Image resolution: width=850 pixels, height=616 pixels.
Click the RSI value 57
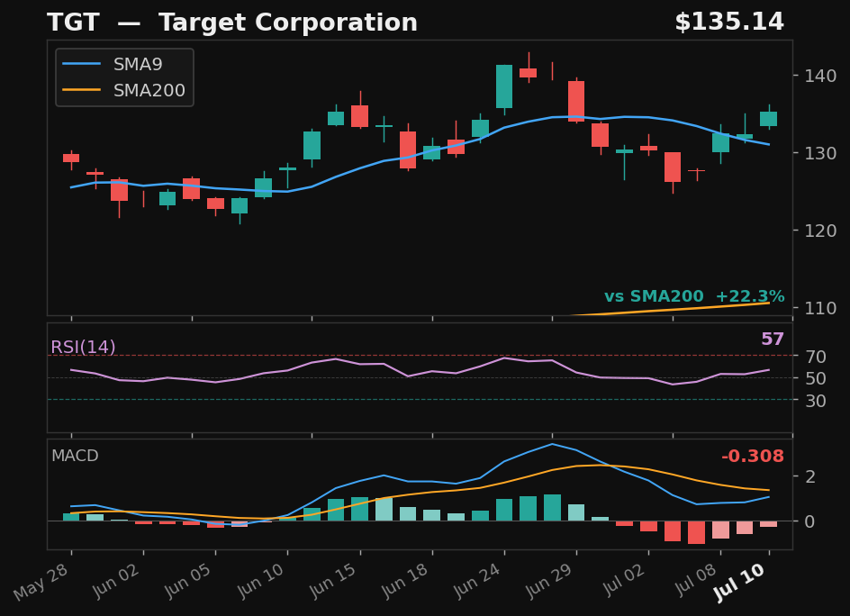773,339
